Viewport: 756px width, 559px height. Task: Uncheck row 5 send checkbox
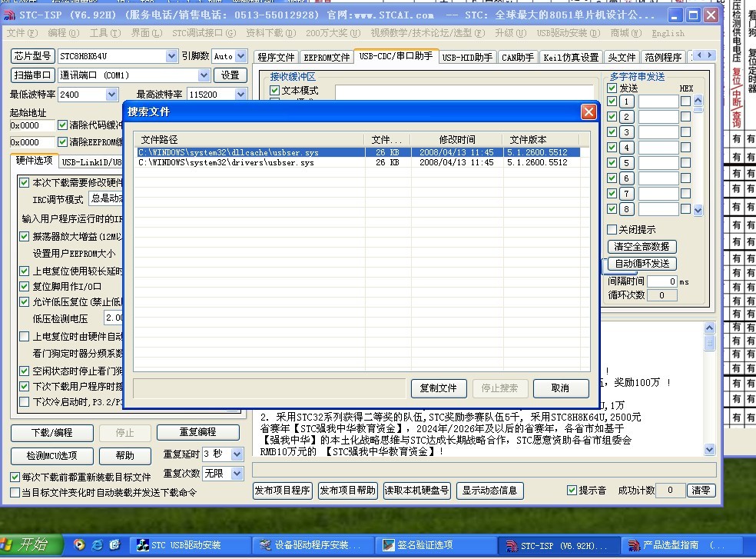point(612,163)
